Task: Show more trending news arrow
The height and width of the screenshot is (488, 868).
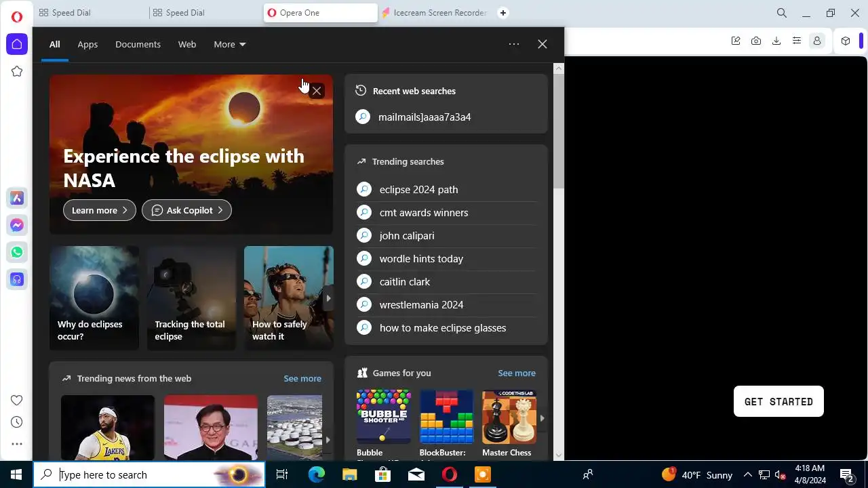Action: point(328,440)
